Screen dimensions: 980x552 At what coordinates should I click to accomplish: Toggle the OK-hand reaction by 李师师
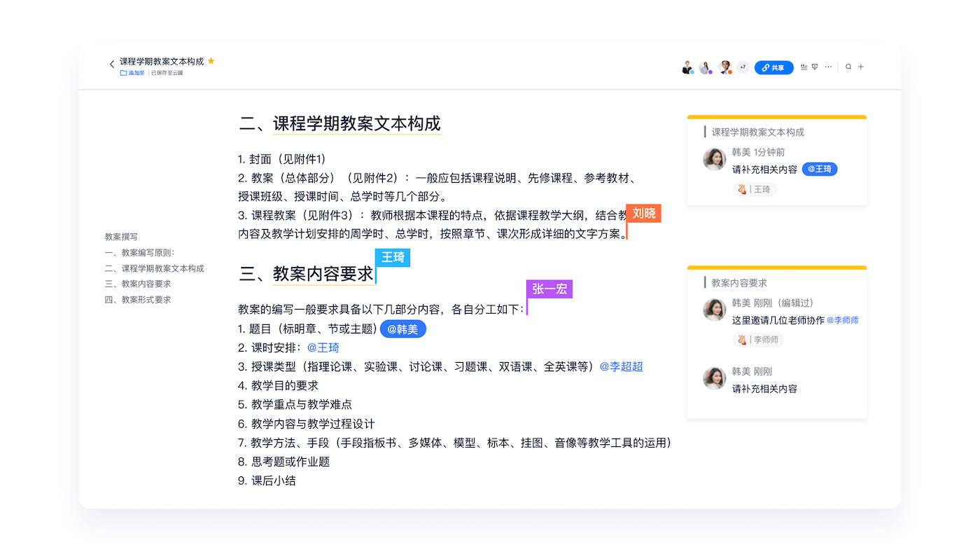click(x=758, y=340)
